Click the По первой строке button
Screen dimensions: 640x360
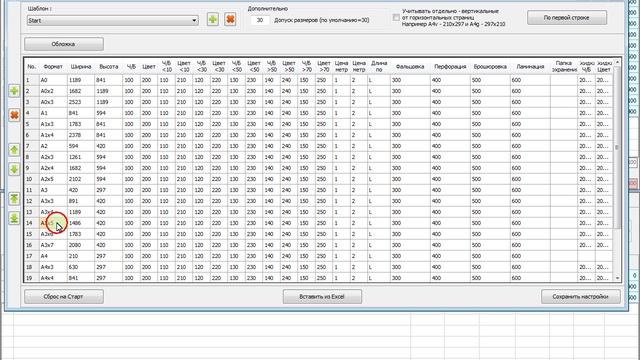(567, 18)
